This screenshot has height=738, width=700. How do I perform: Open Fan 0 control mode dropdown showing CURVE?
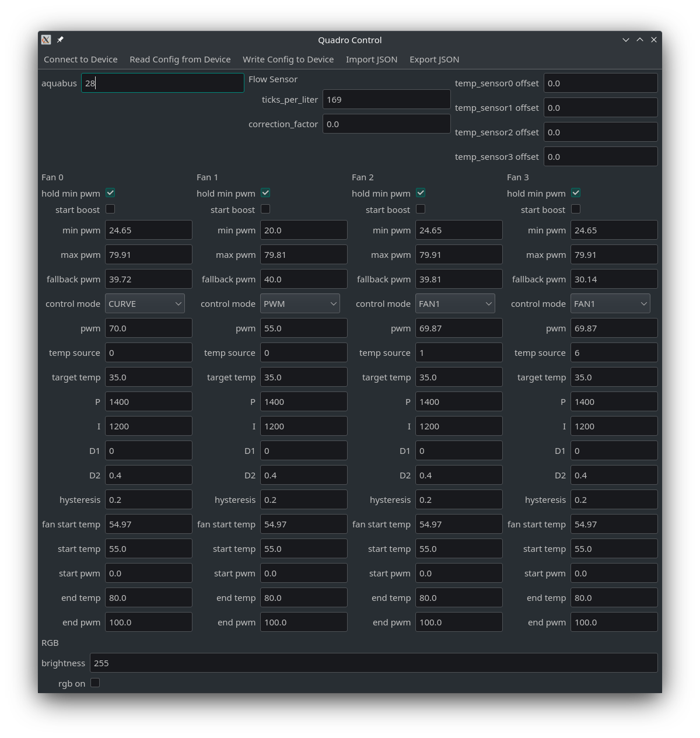tap(145, 304)
